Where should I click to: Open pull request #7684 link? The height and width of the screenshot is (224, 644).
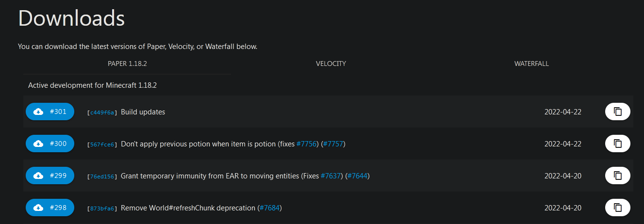(x=269, y=208)
